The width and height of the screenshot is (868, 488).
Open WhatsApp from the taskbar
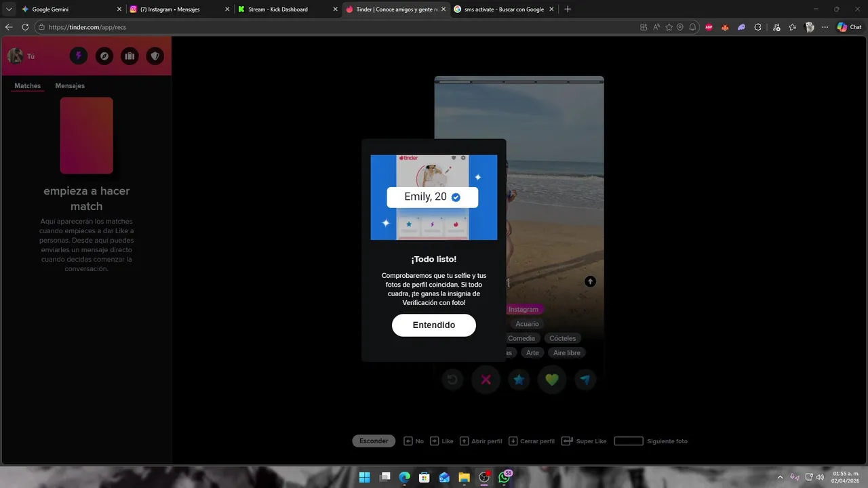(x=504, y=477)
